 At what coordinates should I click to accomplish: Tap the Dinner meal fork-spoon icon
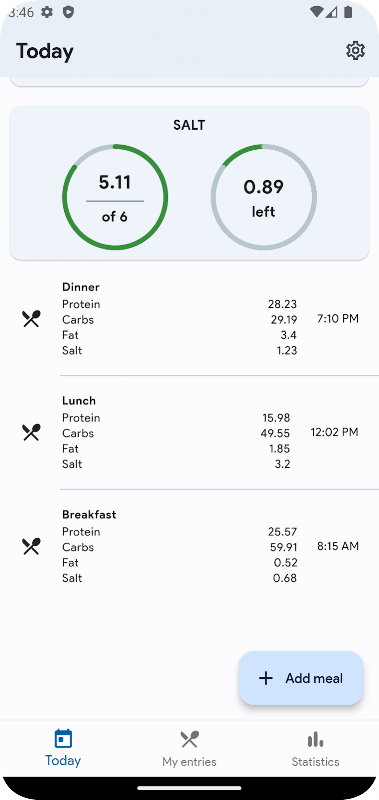pyautogui.click(x=31, y=319)
